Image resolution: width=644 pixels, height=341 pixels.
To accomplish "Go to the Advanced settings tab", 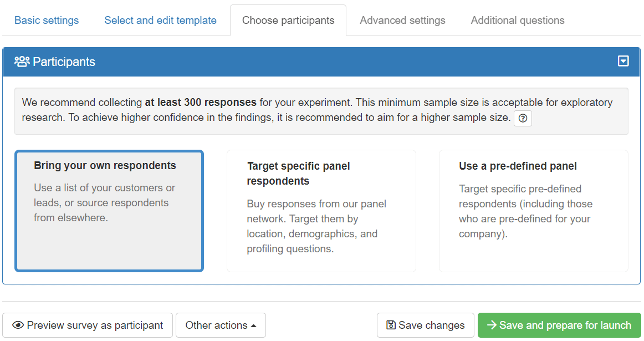I will coord(402,21).
